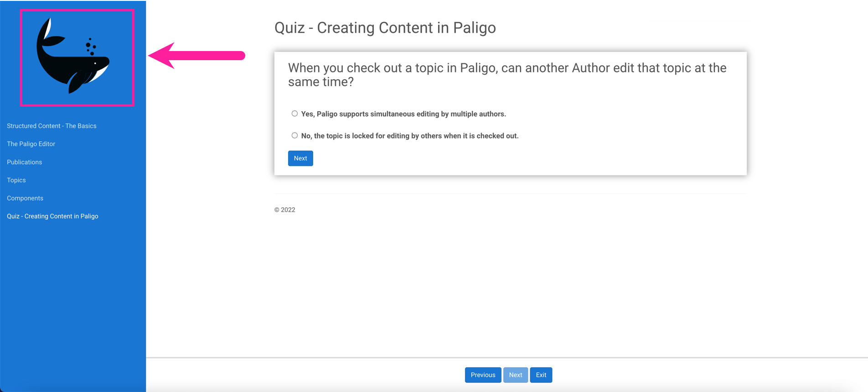Screen dimensions: 868x392
Task: Navigate to the Topics section
Action: point(16,180)
